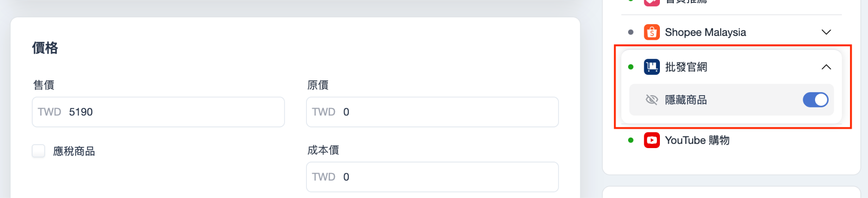The width and height of the screenshot is (868, 198).
Task: Click the YouTube 購物 red icon
Action: click(x=652, y=140)
